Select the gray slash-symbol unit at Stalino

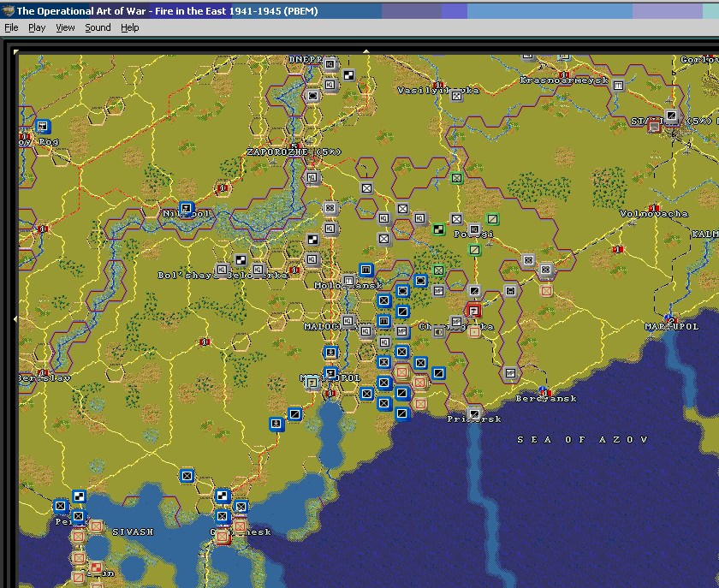pos(671,116)
